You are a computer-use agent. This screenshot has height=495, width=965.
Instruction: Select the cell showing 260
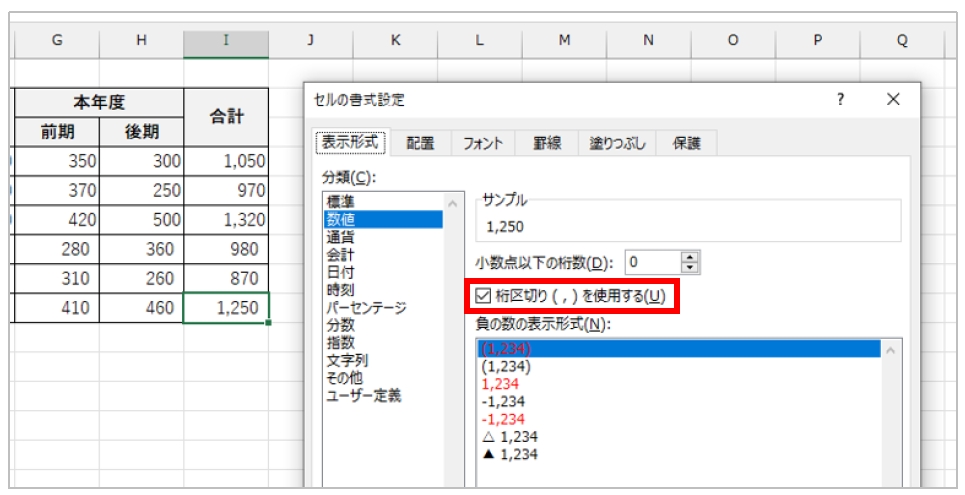142,278
